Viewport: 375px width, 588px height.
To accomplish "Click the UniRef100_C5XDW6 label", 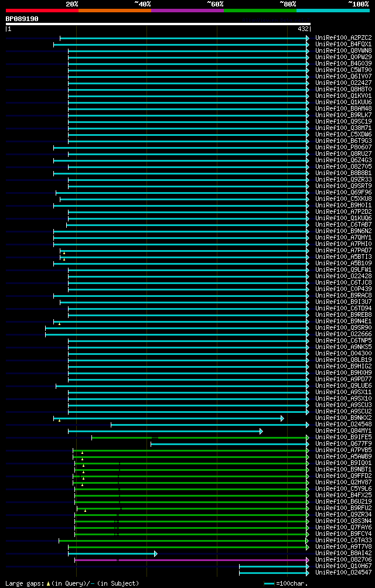I will tap(343, 135).
